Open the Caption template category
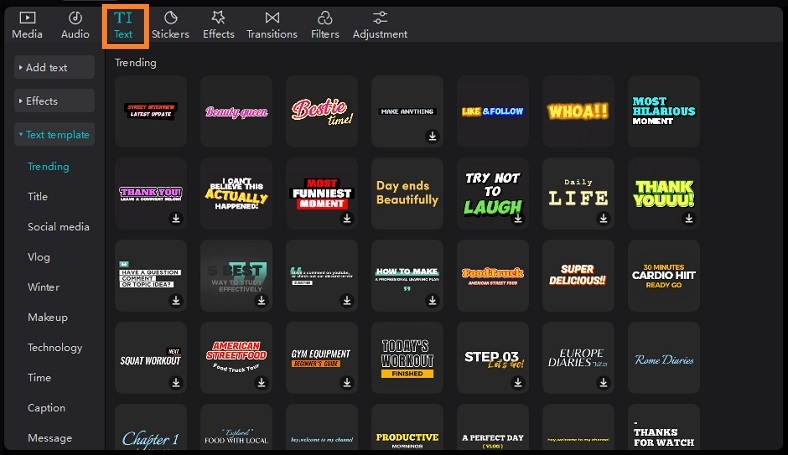Screen dimensions: 788x455 pos(46,408)
